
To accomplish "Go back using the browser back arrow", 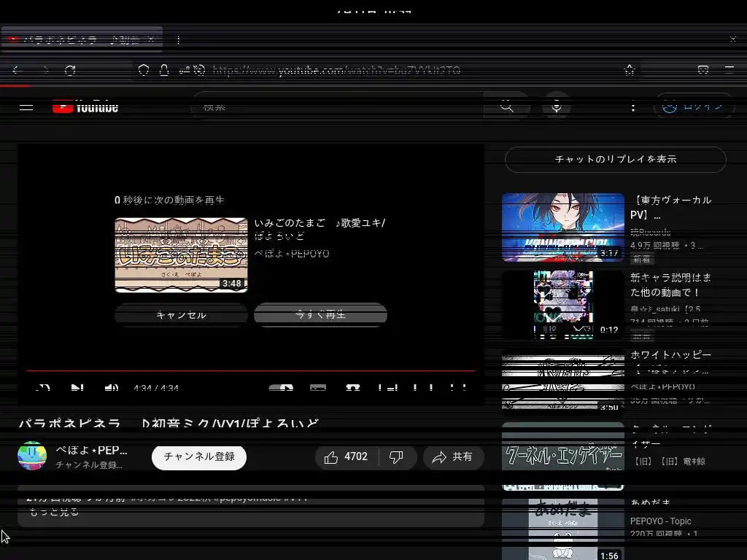I will (18, 71).
